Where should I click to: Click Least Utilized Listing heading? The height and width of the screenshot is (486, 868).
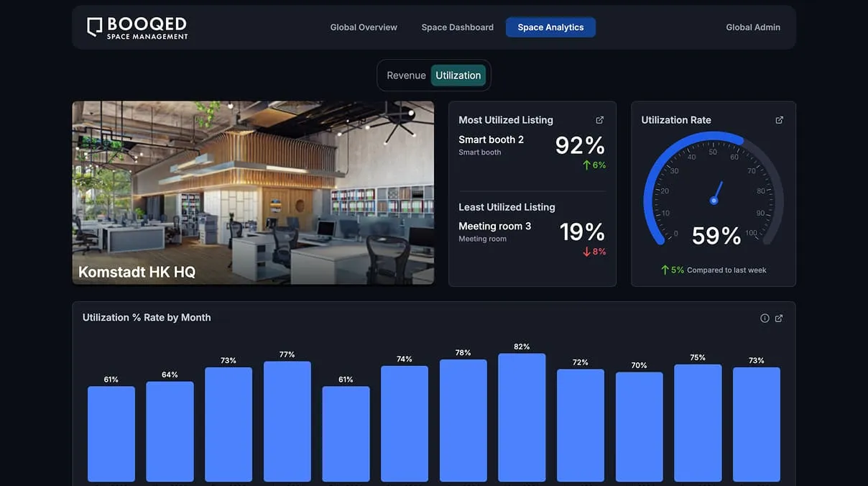pyautogui.click(x=507, y=207)
